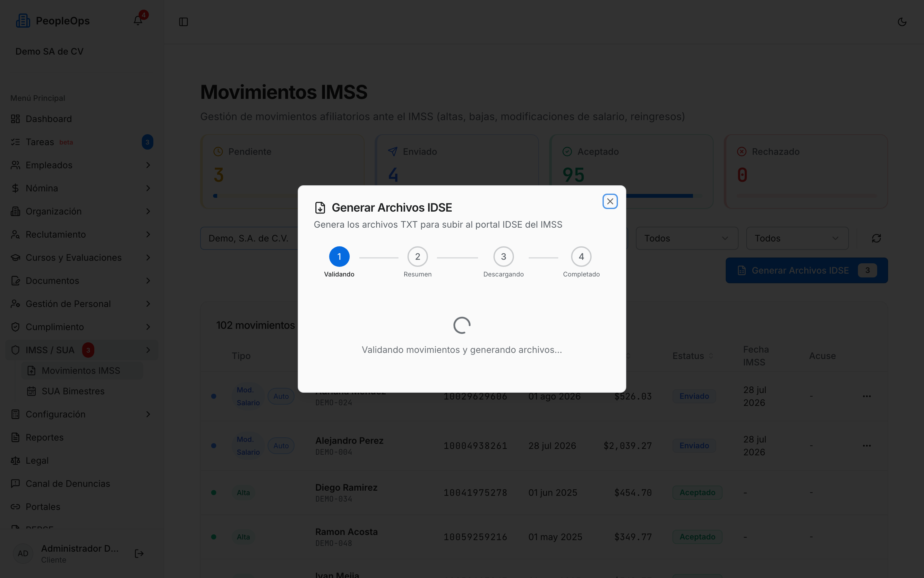Click the Reclutamiento search-person icon

15,234
